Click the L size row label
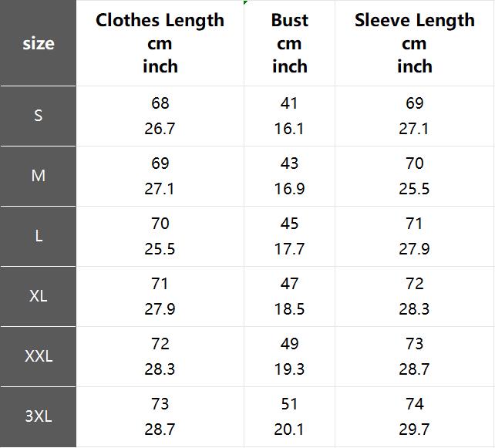 click(38, 236)
